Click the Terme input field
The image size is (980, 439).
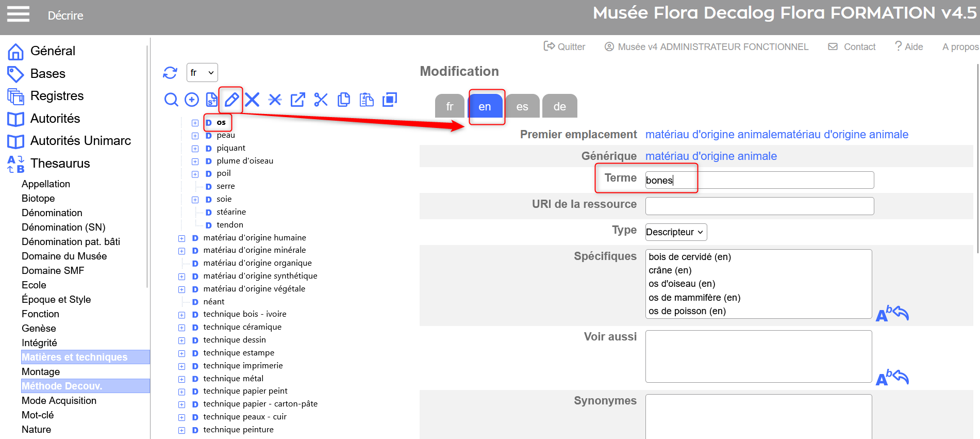[759, 180]
